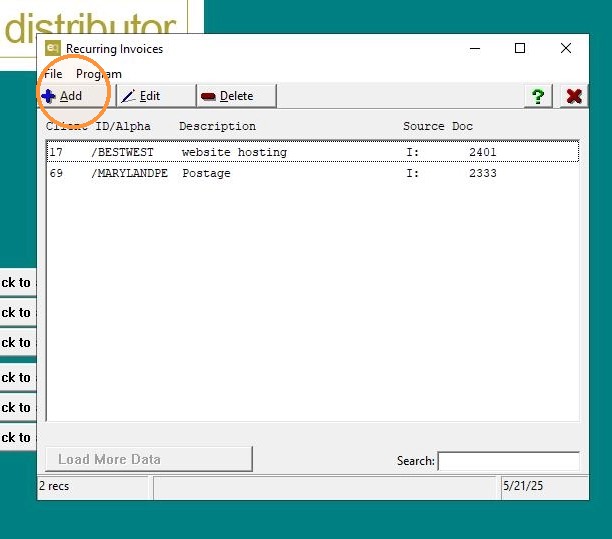
Task: Select the BESTWEST website hosting row
Action: click(312, 152)
